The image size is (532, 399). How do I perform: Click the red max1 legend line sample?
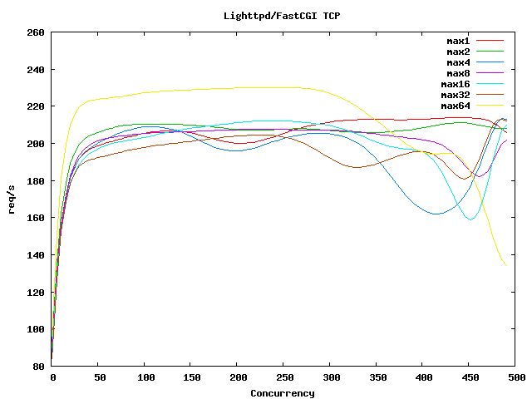click(490, 41)
